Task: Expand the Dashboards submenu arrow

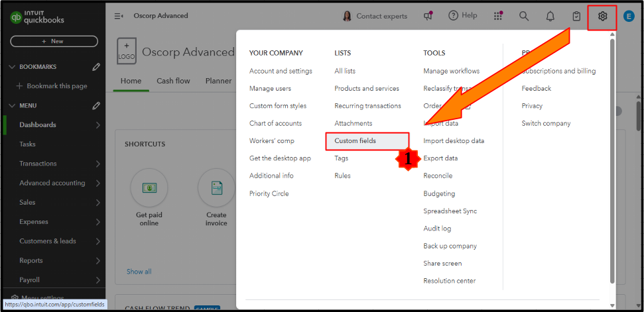Action: point(97,125)
